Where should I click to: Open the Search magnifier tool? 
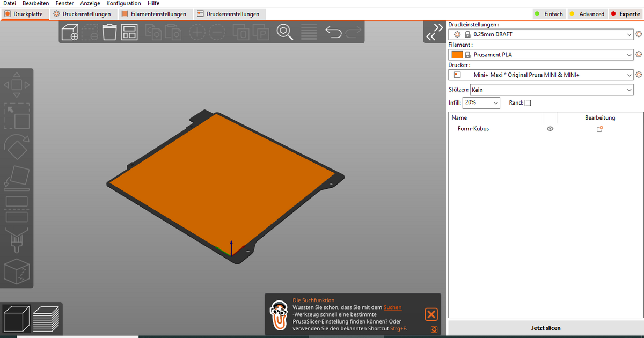[x=285, y=32]
